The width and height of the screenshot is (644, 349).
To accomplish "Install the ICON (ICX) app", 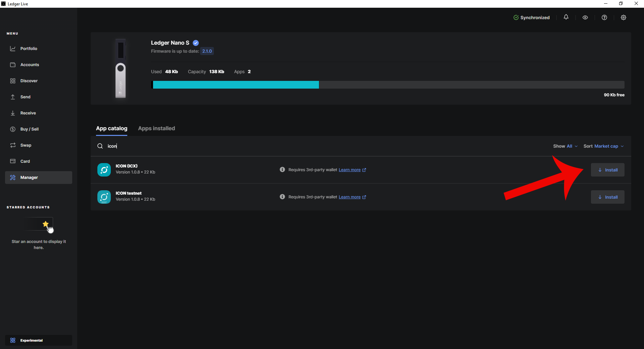I will 608,170.
